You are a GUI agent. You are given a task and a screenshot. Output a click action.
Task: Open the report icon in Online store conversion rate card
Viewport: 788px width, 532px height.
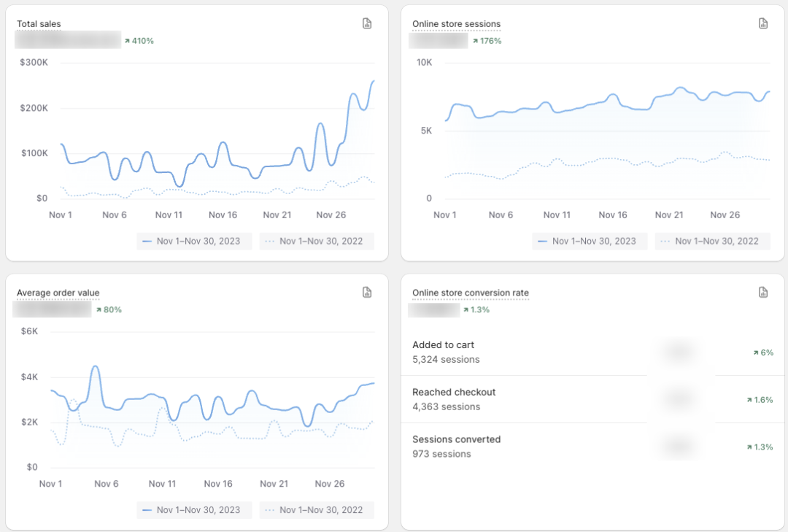763,293
